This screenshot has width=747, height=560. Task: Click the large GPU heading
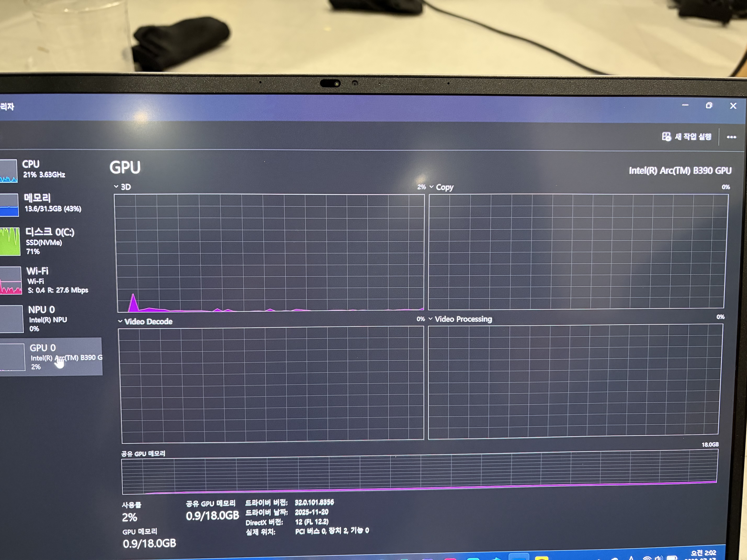[x=125, y=167]
